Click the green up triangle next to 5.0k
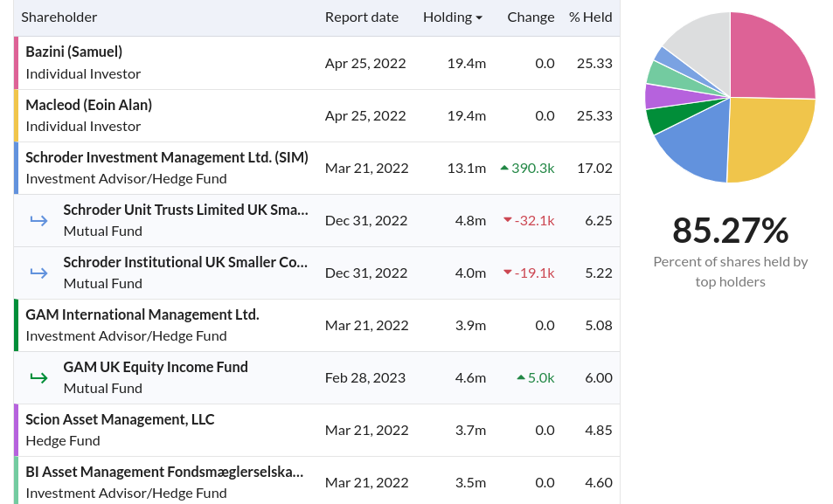Viewport: 833px width, 504px height. 521,377
